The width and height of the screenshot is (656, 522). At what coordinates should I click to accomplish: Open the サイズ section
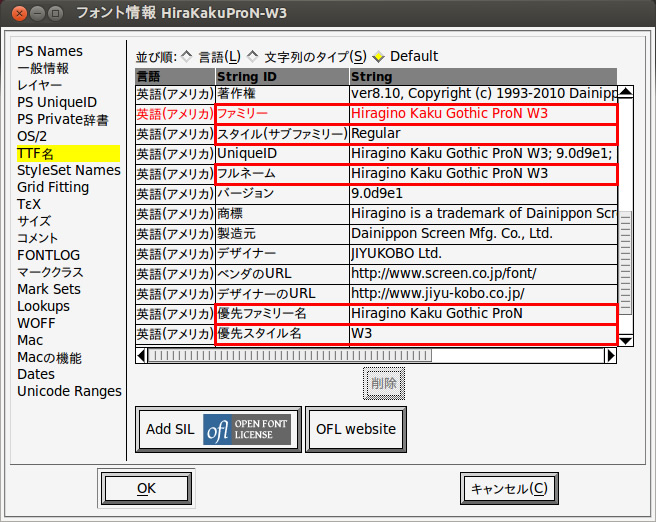tap(34, 221)
